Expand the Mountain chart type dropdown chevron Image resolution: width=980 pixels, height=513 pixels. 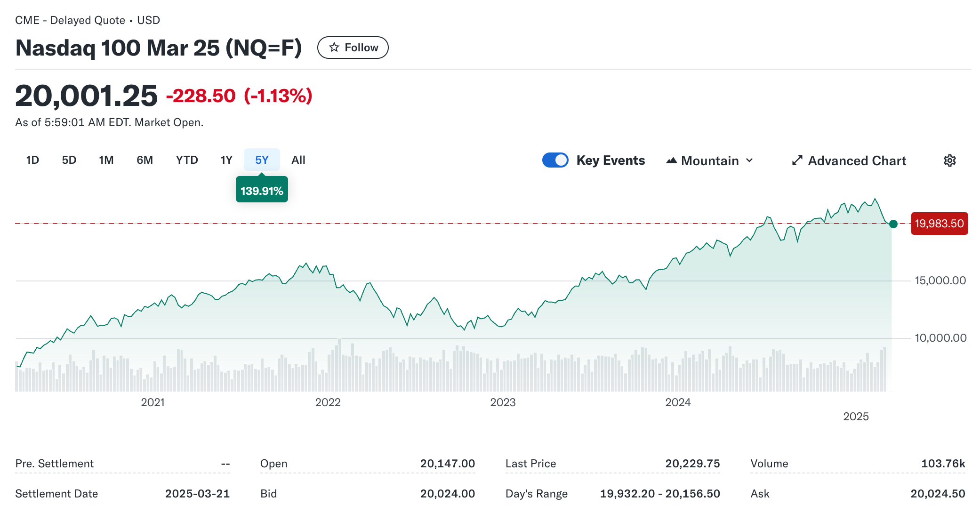point(750,160)
